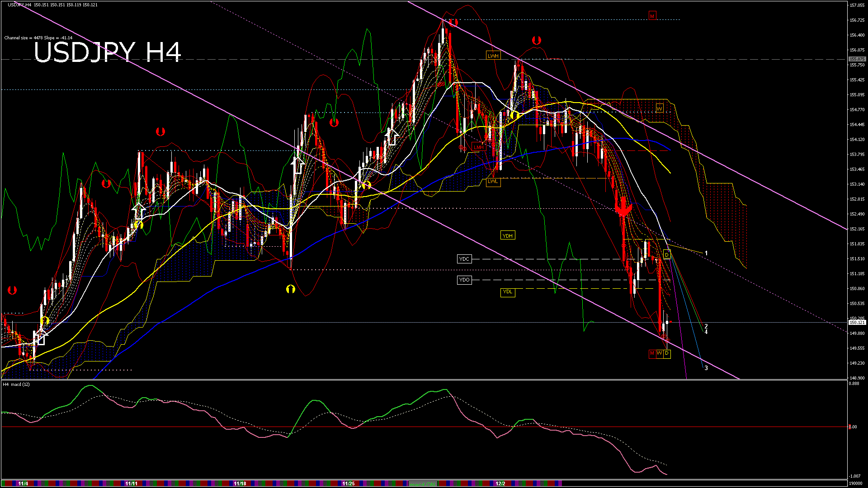
Task: Click the red M box below latest candle
Action: click(652, 353)
